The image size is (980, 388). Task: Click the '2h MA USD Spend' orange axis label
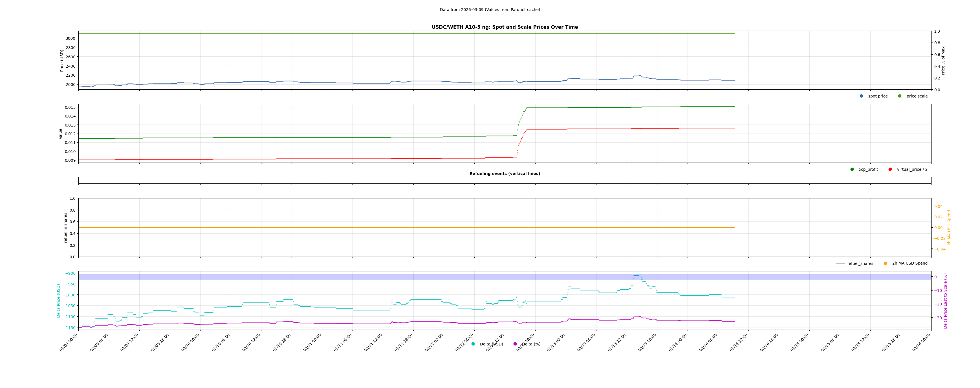click(x=949, y=227)
